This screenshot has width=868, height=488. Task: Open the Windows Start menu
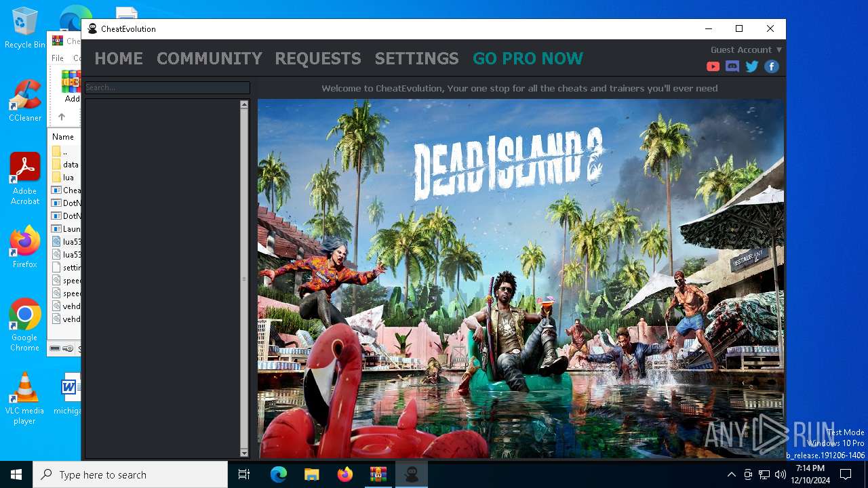(x=16, y=474)
